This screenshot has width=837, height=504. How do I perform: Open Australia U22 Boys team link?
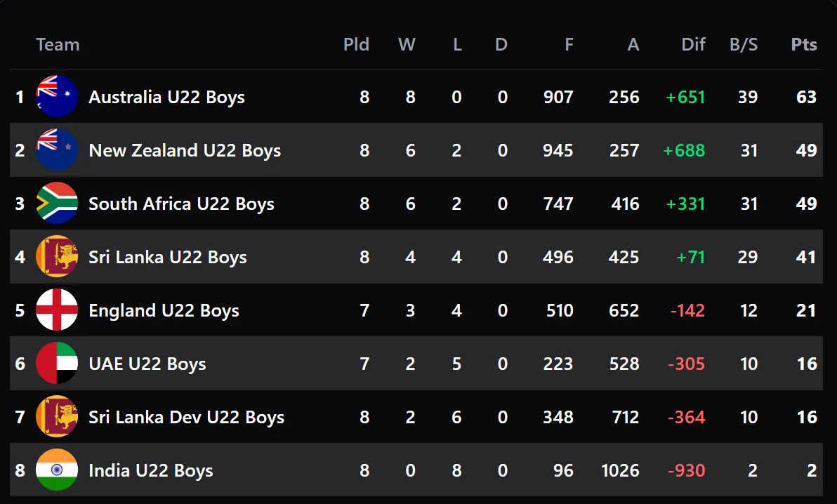pos(166,97)
